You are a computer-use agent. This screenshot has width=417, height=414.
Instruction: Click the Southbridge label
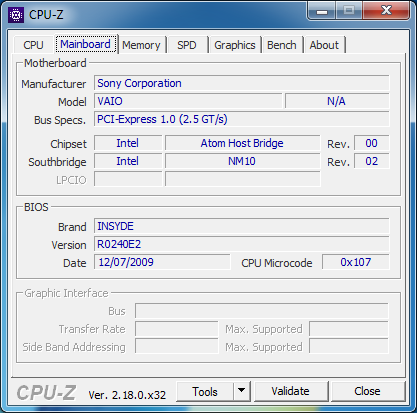point(57,162)
